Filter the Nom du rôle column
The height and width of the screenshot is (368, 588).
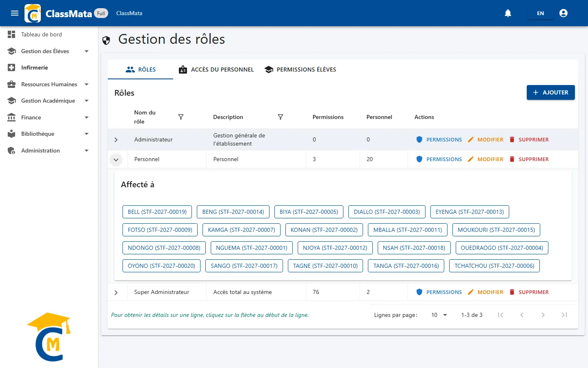pos(181,117)
